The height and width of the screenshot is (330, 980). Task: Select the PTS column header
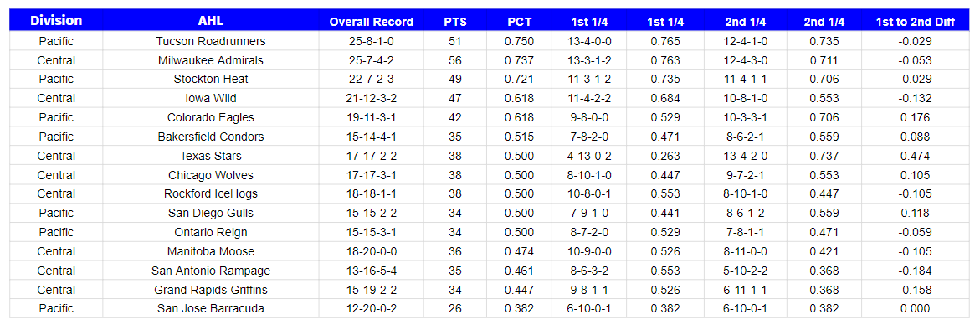coord(455,22)
